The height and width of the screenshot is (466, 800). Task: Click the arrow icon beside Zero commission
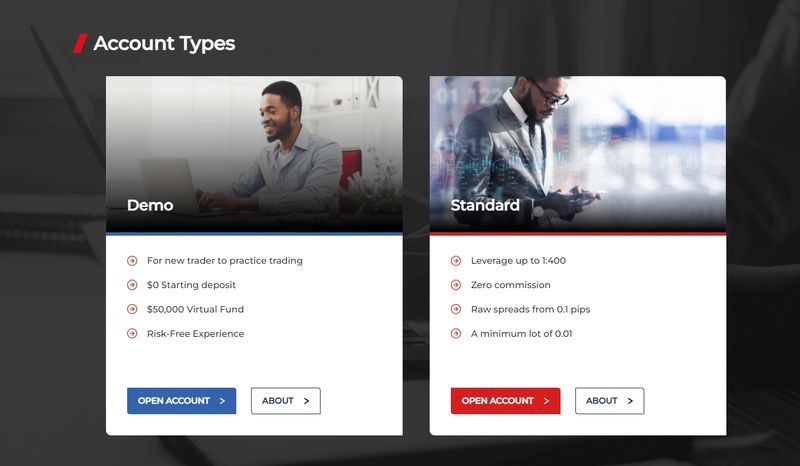point(456,285)
